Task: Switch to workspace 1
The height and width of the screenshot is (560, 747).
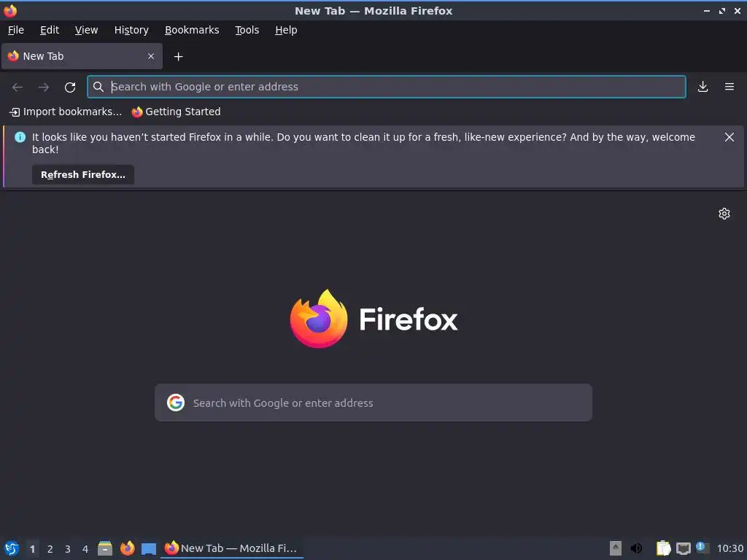Action: 32,549
